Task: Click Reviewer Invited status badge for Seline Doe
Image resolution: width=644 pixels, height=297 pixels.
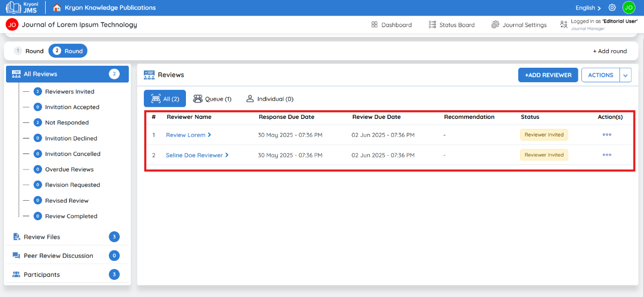Action: pyautogui.click(x=544, y=155)
